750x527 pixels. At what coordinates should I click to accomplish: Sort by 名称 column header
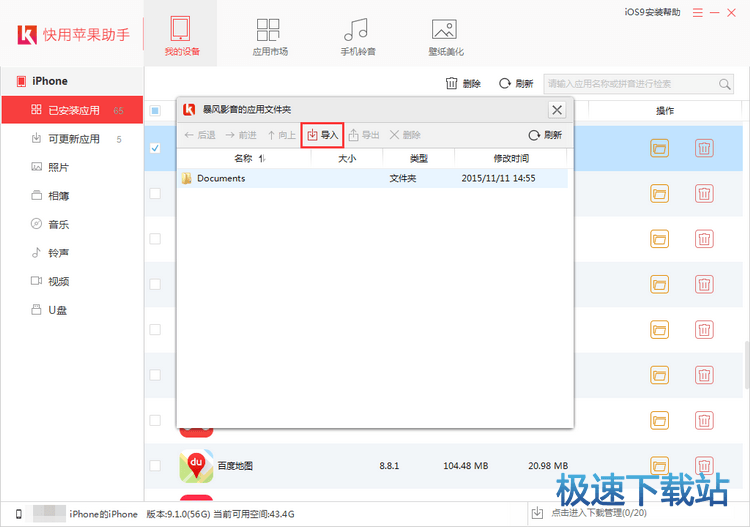point(245,158)
